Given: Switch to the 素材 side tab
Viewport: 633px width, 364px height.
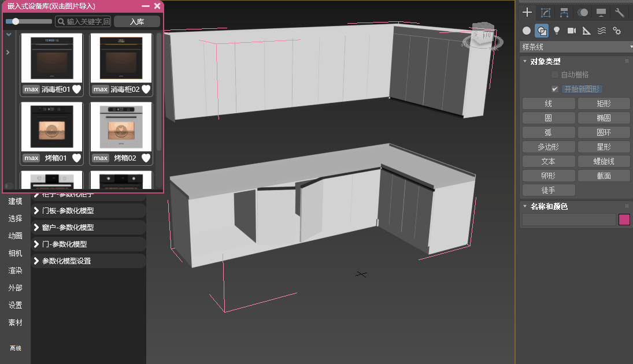Looking at the screenshot, I should 16,322.
